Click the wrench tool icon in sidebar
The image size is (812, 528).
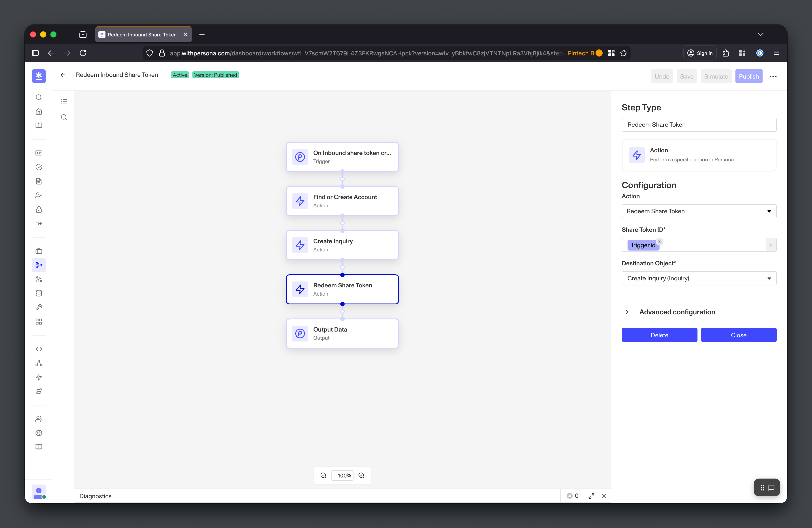pos(39,307)
